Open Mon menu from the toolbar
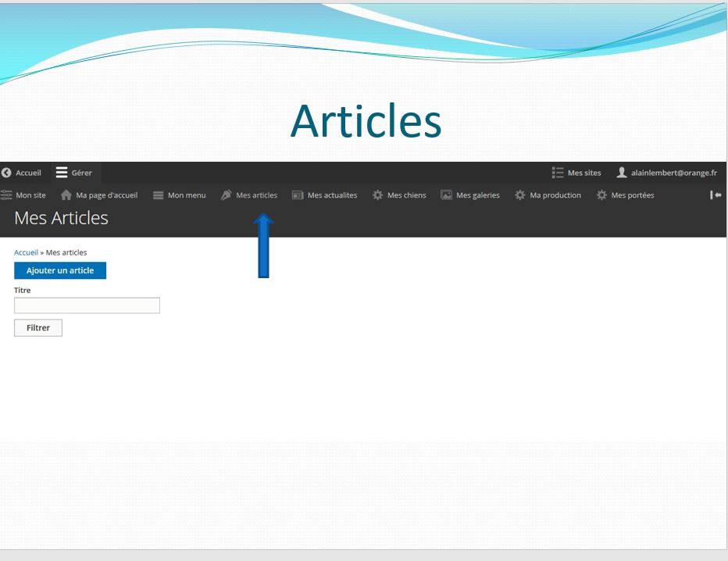The image size is (728, 561). click(179, 195)
